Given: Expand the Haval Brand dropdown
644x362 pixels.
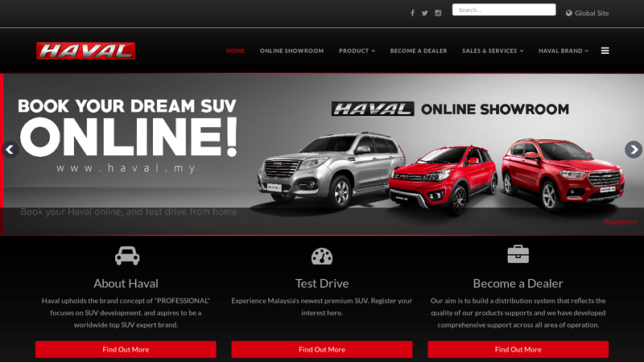Looking at the screenshot, I should (563, 51).
